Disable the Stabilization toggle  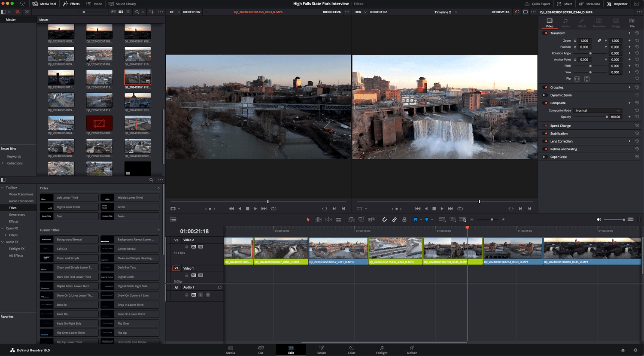(544, 134)
